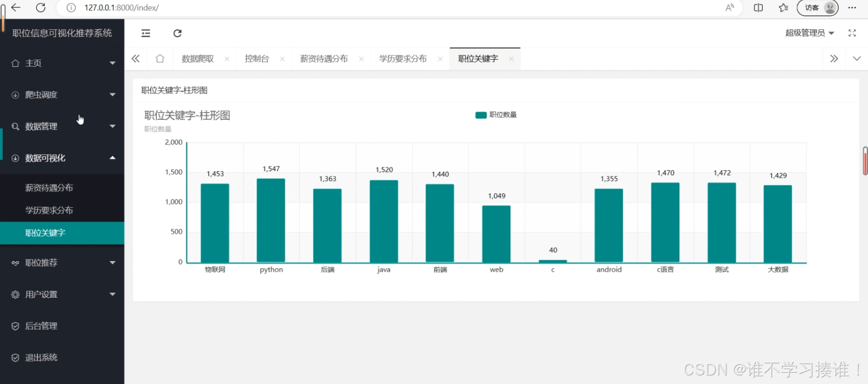
Task: Open read aloud icon in address bar
Action: 730,8
